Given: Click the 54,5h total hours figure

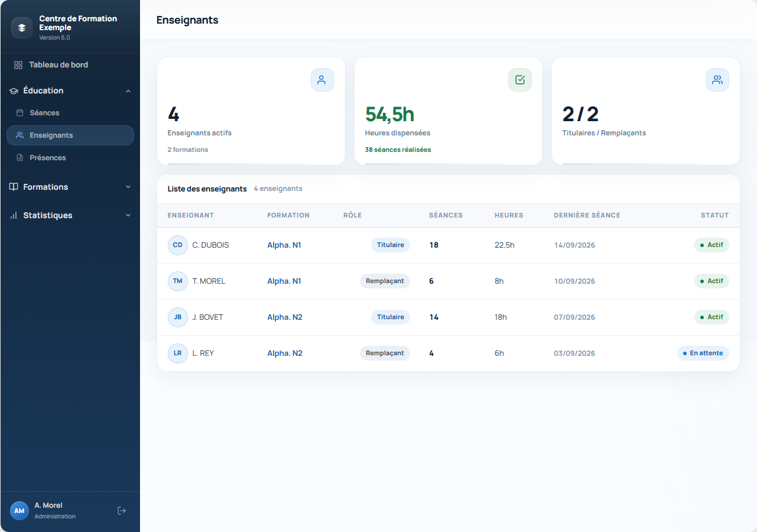Looking at the screenshot, I should (389, 114).
